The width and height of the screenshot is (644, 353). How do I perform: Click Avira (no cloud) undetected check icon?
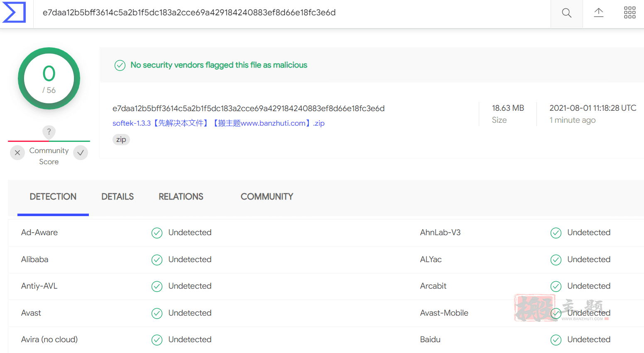click(x=157, y=340)
